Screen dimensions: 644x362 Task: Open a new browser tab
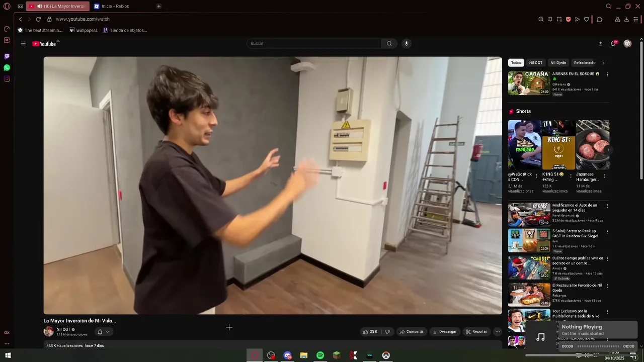[x=158, y=7]
